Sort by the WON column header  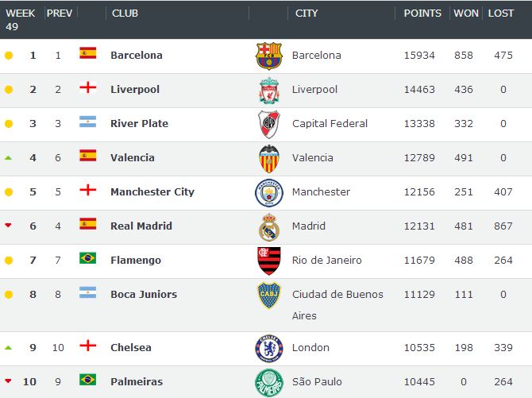point(466,14)
